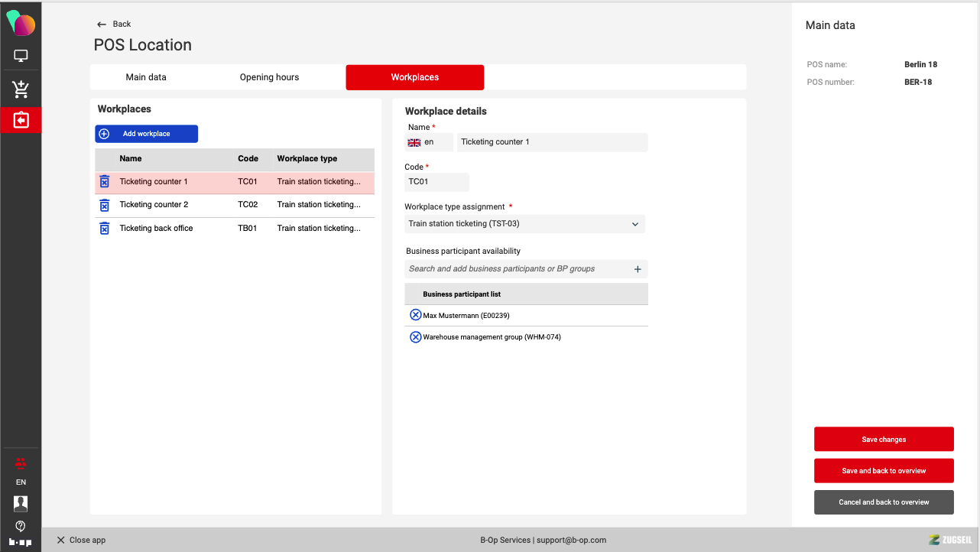Click Save and back to overview

point(884,471)
